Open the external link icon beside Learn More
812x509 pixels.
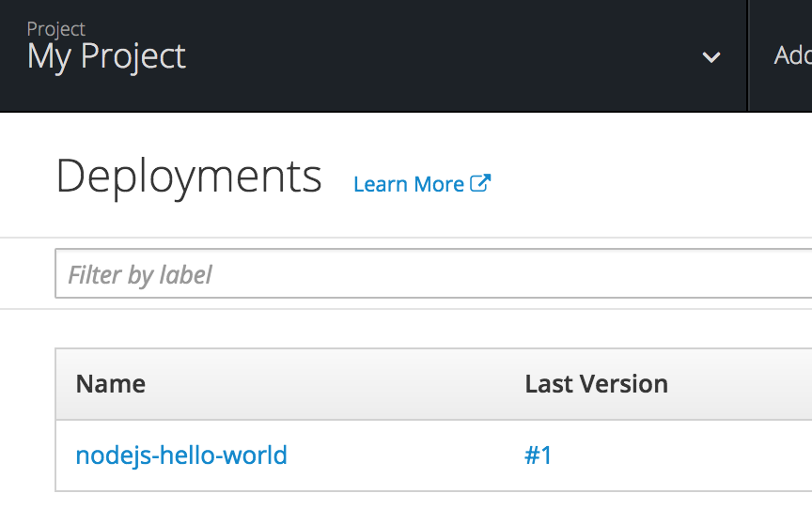point(480,183)
